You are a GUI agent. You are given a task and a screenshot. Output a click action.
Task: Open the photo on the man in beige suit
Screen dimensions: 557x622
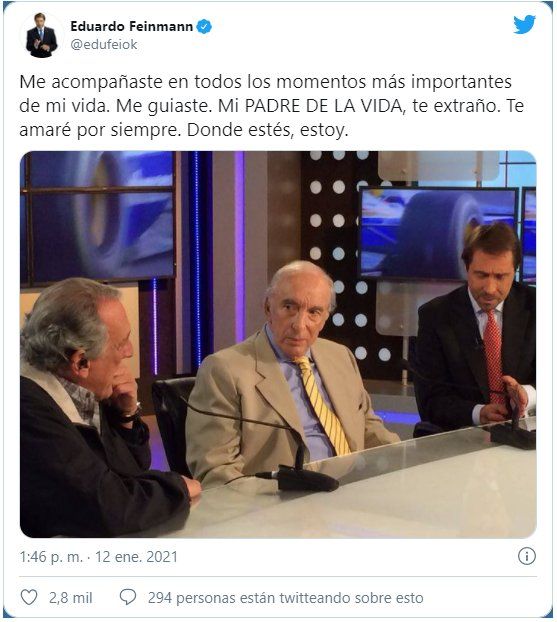click(x=290, y=373)
